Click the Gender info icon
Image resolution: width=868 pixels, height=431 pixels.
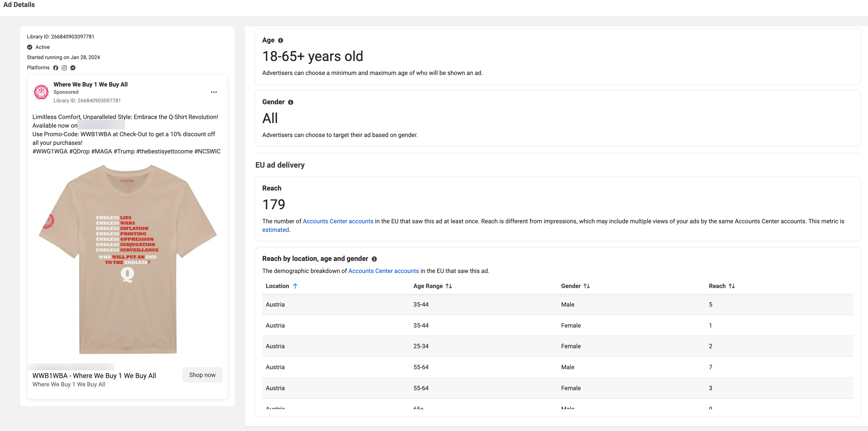(290, 102)
